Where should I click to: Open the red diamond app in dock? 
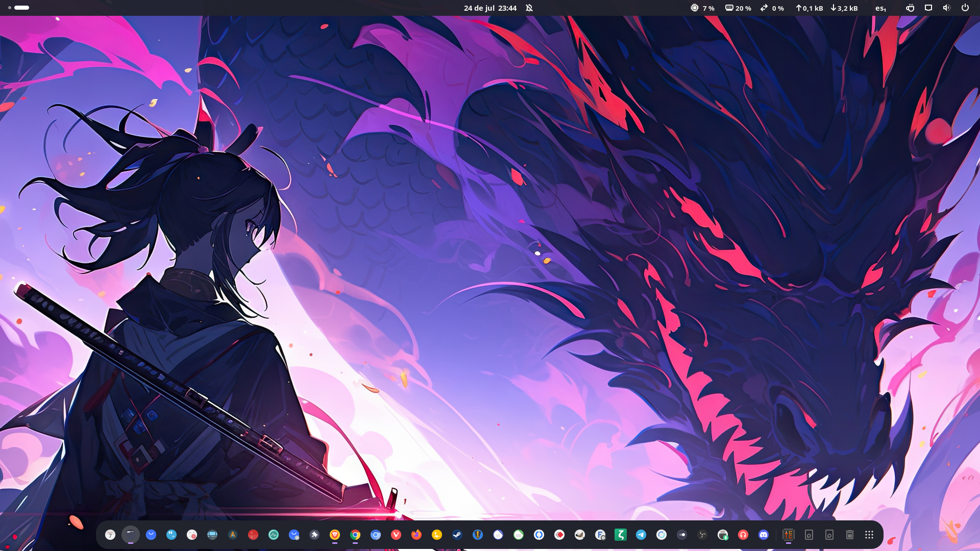(x=559, y=535)
